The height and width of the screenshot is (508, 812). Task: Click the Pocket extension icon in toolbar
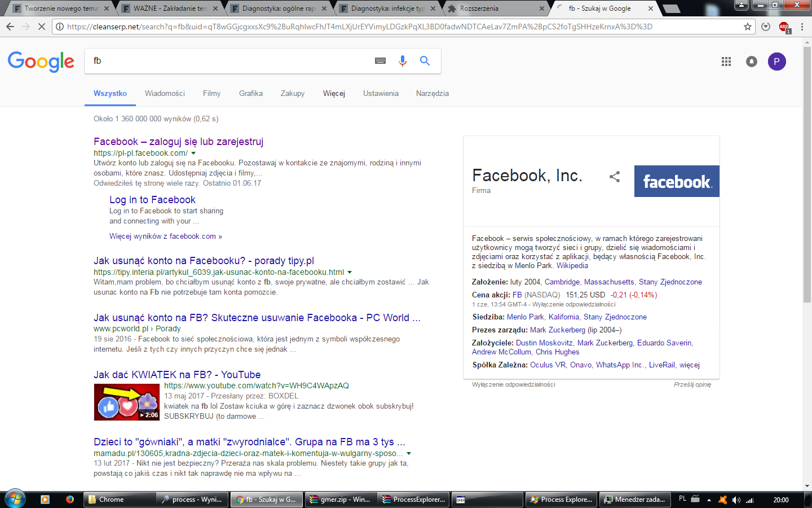pos(766,27)
